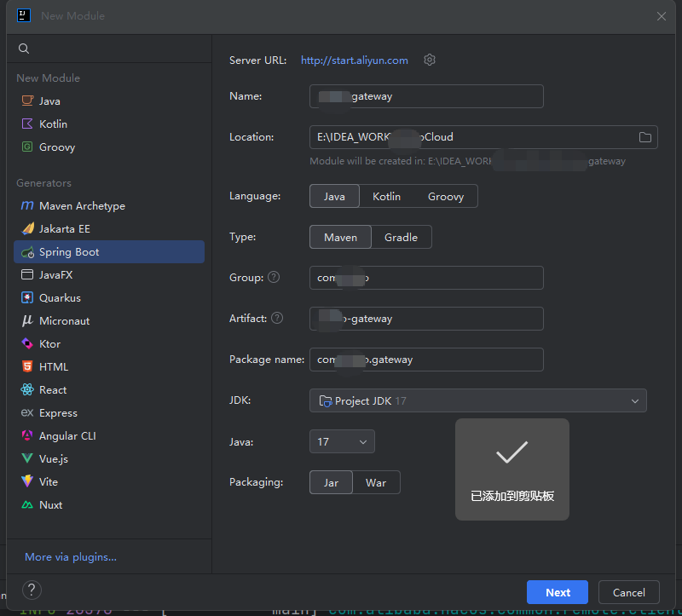The height and width of the screenshot is (616, 682).
Task: Select Quarkus label in generators list
Action: [60, 298]
